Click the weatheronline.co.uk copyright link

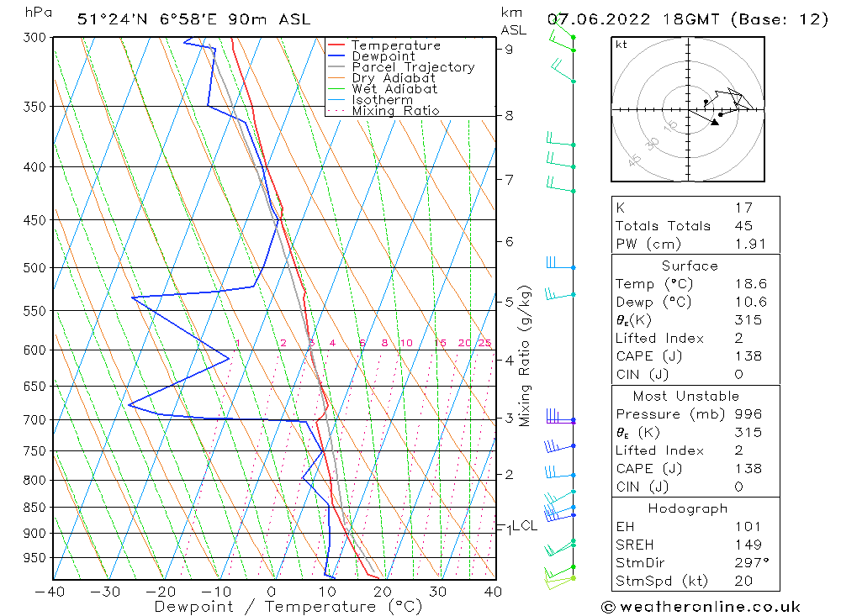701,607
